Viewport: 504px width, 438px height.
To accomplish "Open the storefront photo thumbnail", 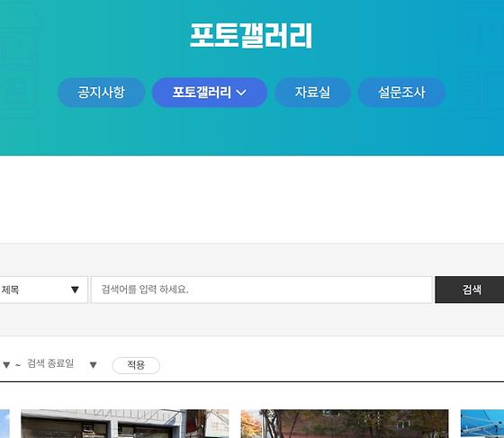I will click(x=125, y=424).
